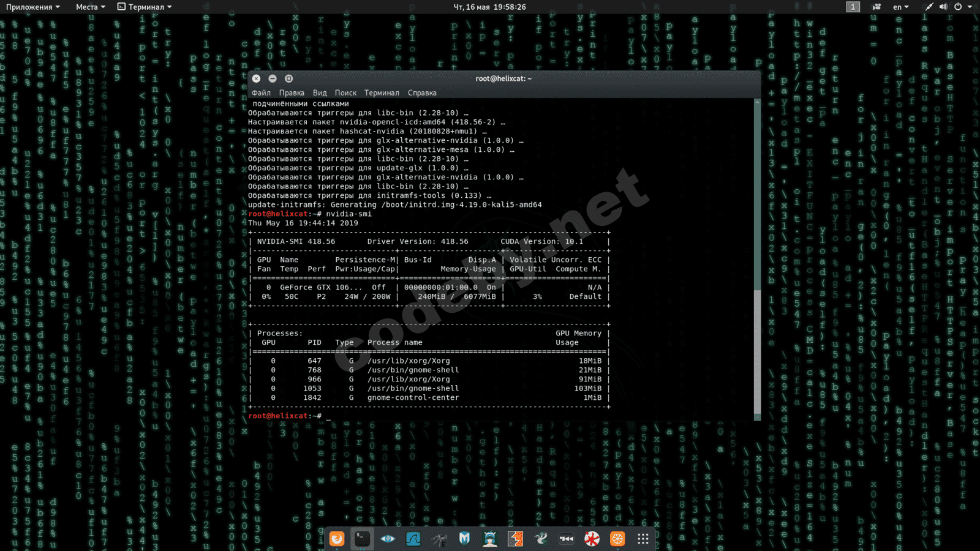Launch Metasploit shield icon in dock
Screen dimensions: 980x551
tap(464, 539)
